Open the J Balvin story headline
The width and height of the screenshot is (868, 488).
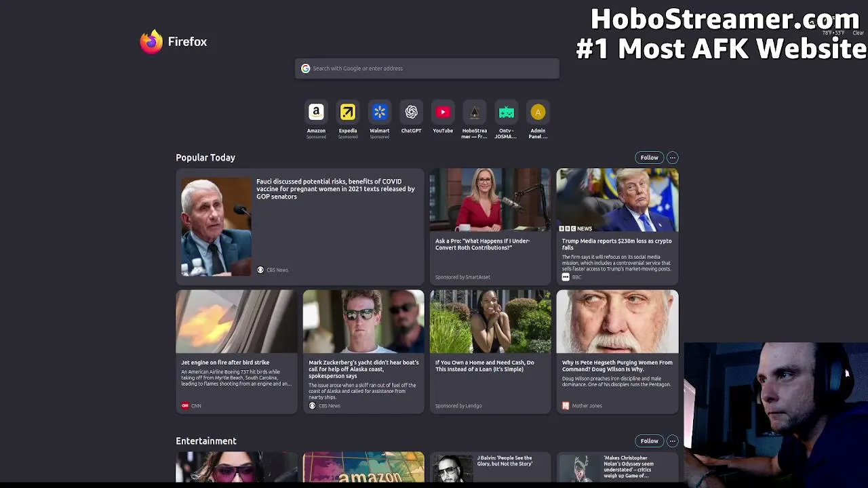coord(505,461)
